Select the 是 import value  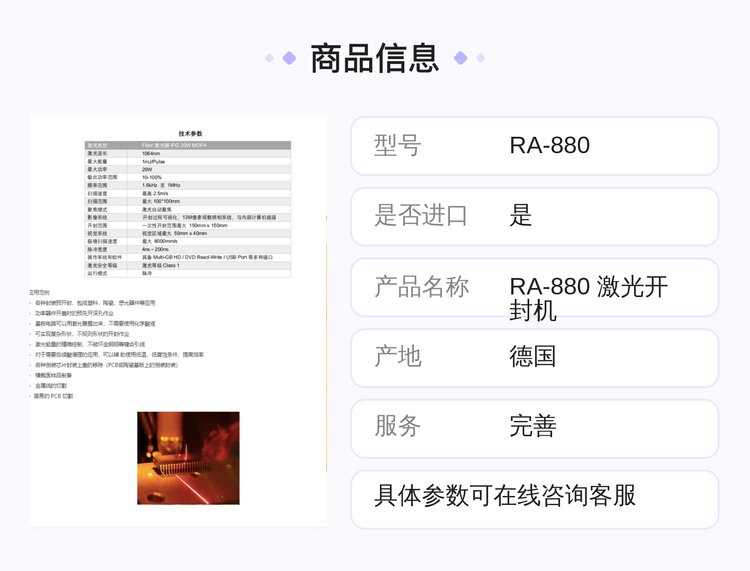[521, 215]
